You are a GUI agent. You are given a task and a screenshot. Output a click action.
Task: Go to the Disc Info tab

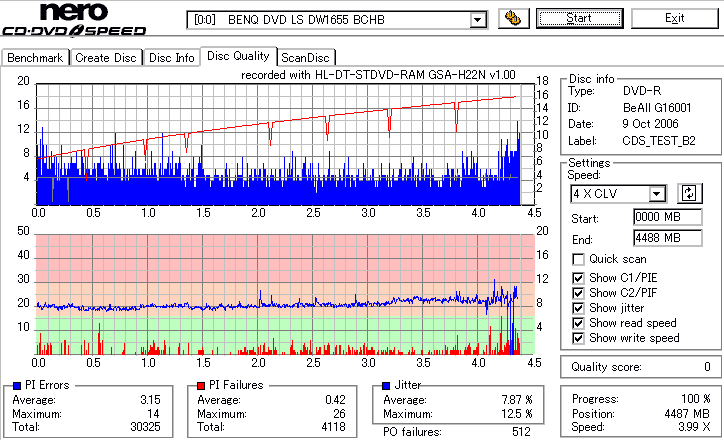(x=171, y=58)
